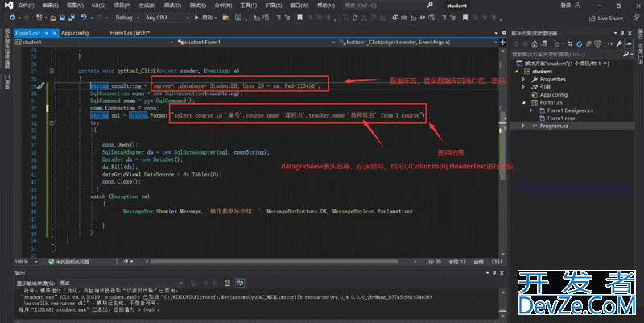Click sync with active document icon
Viewport: 644px width, 323px height.
pos(570,44)
